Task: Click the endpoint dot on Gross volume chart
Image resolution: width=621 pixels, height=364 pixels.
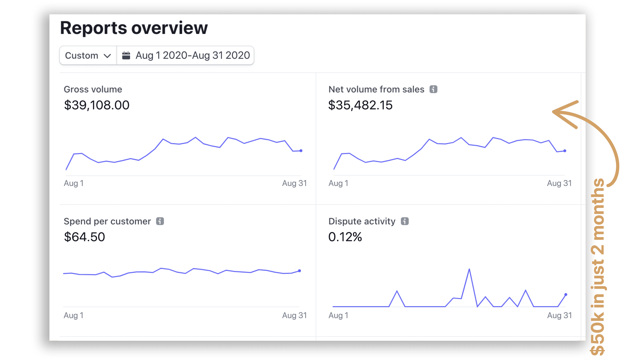Action: point(301,151)
